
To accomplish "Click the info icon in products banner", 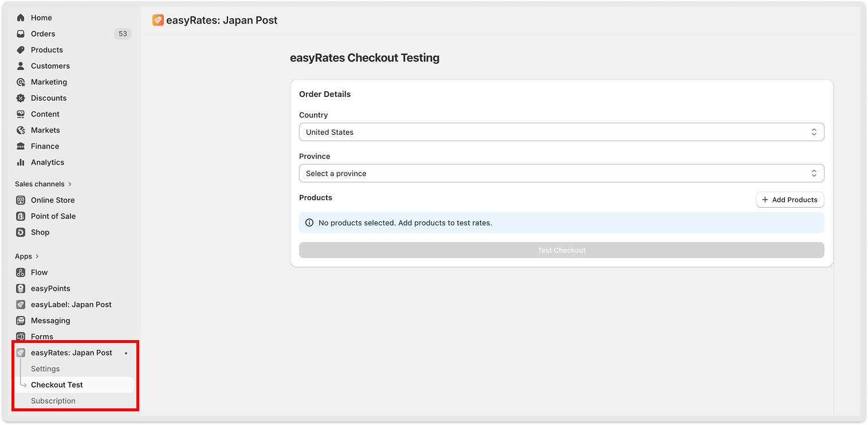I will coord(309,223).
